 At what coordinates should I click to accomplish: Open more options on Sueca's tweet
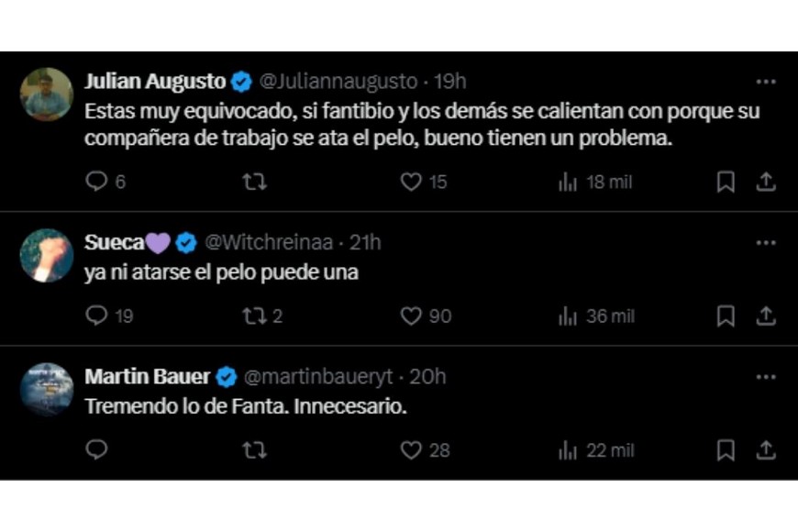765,242
